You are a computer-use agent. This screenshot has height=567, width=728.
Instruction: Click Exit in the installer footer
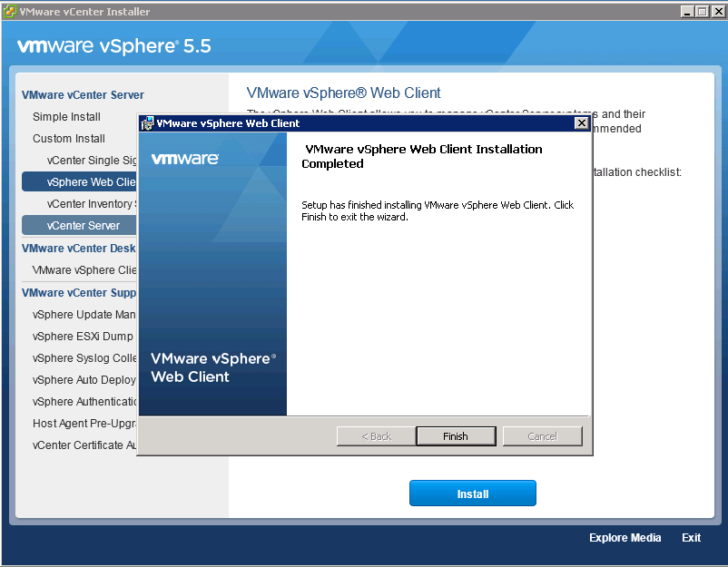pos(691,537)
